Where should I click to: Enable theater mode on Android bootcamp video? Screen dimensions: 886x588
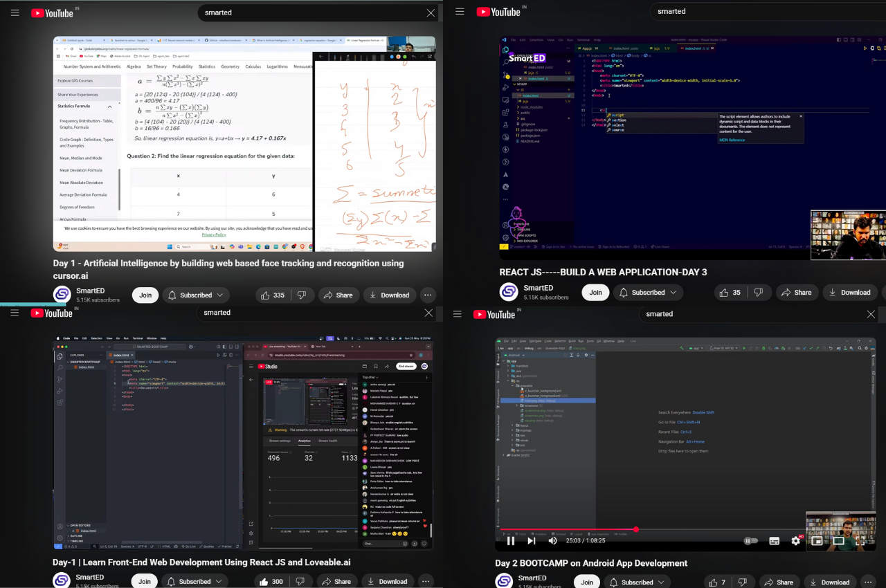pyautogui.click(x=839, y=541)
